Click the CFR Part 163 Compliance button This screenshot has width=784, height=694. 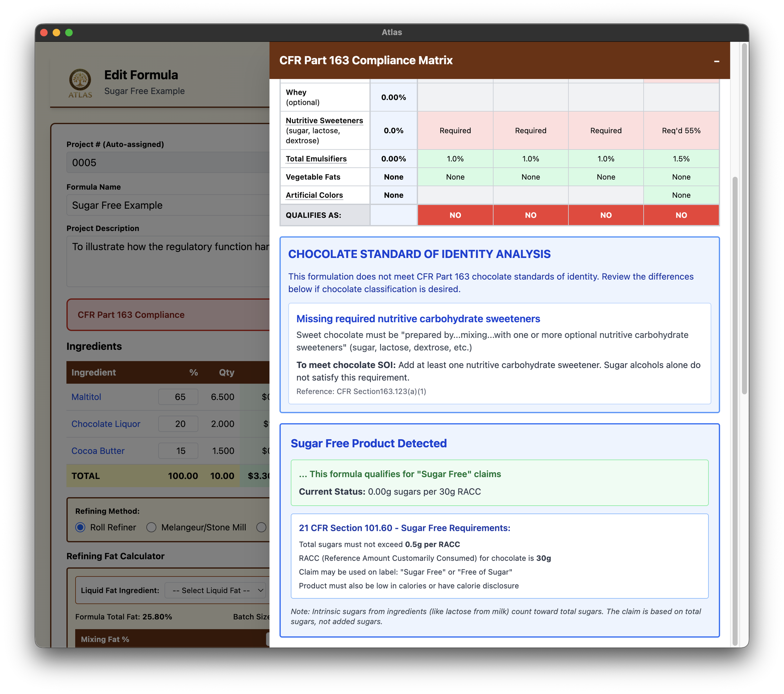[131, 315]
